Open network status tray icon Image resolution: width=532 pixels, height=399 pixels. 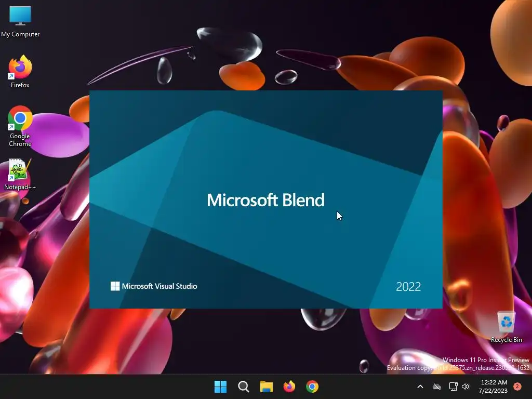click(453, 387)
